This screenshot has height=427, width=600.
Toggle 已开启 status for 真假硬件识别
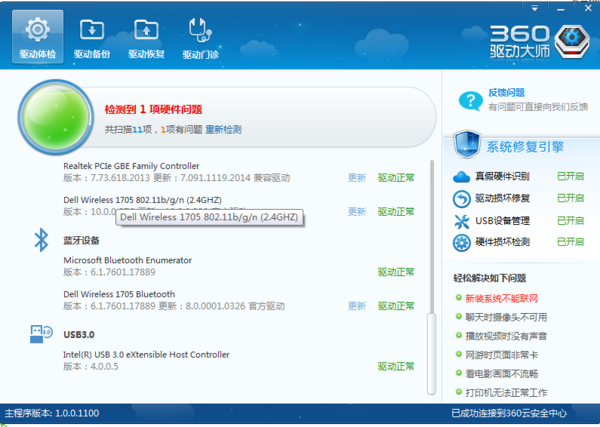coord(569,177)
